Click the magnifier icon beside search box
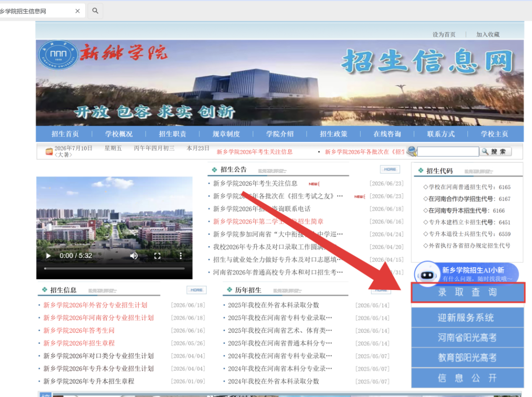The image size is (532, 397). click(x=411, y=151)
